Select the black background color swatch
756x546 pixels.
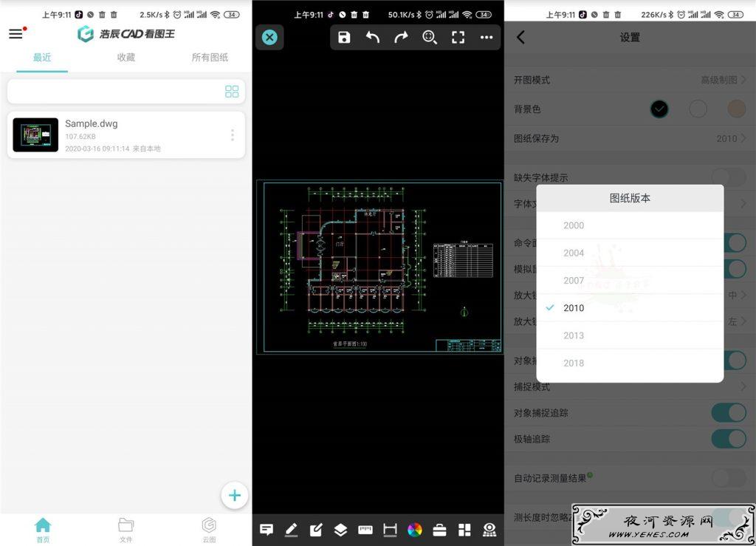point(659,109)
